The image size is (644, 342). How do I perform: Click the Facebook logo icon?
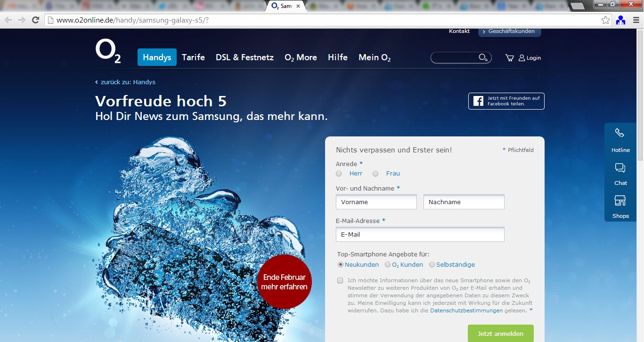click(x=478, y=101)
